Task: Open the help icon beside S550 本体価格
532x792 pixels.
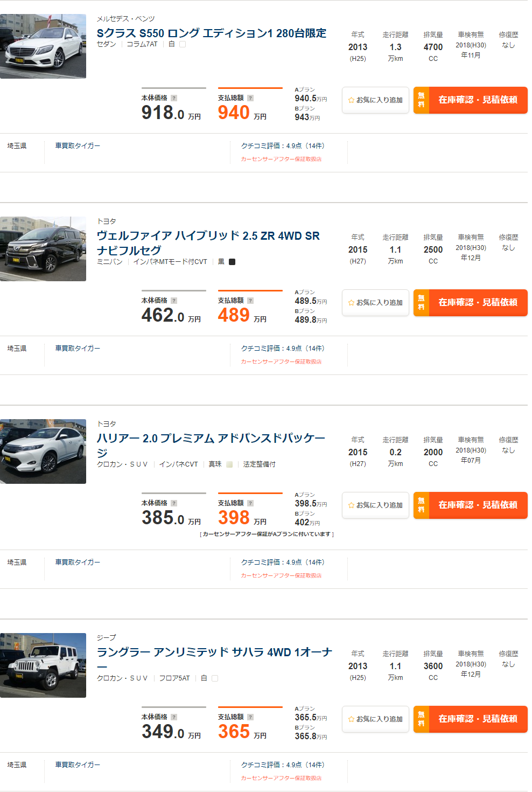Action: [173, 98]
